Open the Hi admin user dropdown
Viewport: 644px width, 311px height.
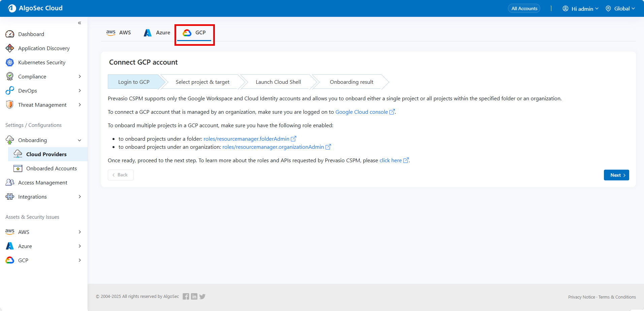coord(581,9)
